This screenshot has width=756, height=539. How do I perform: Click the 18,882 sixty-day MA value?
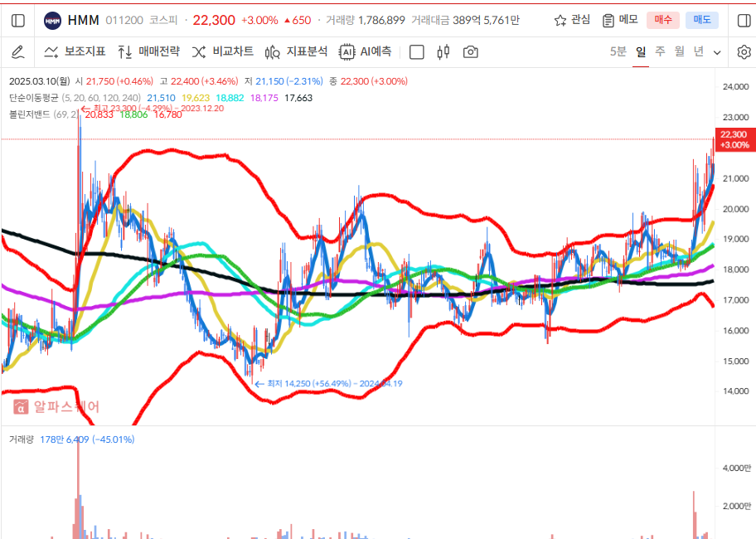[230, 98]
